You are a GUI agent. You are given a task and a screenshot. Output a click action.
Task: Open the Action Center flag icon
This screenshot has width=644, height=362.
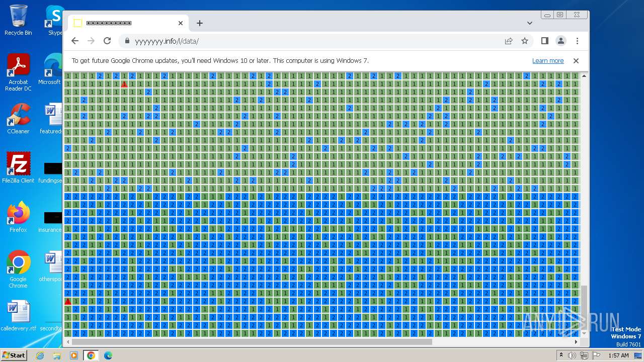596,355
